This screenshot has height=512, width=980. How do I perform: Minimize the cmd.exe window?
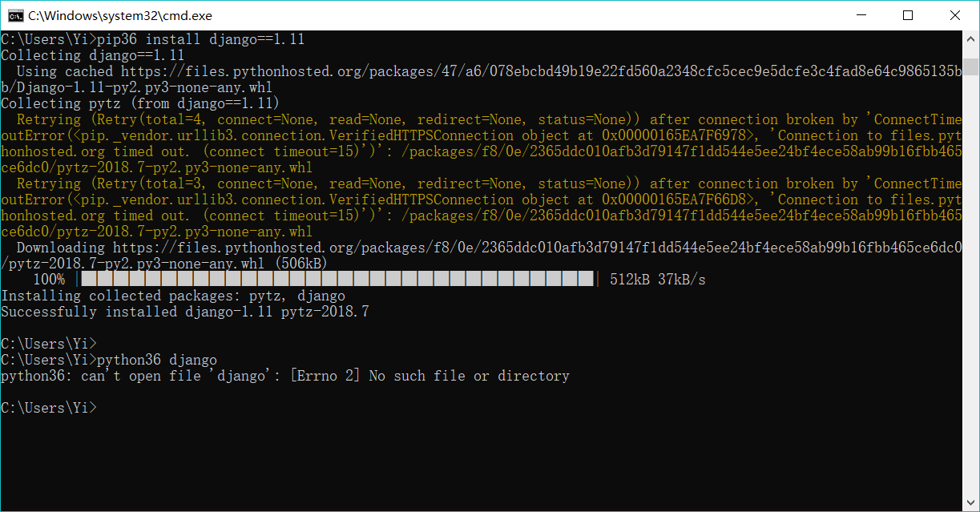pyautogui.click(x=861, y=15)
